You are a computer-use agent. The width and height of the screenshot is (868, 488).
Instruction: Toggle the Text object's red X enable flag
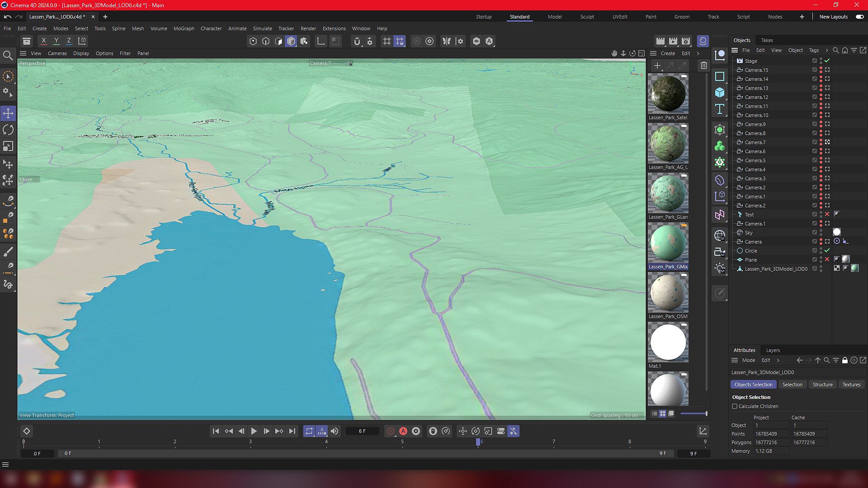point(827,214)
